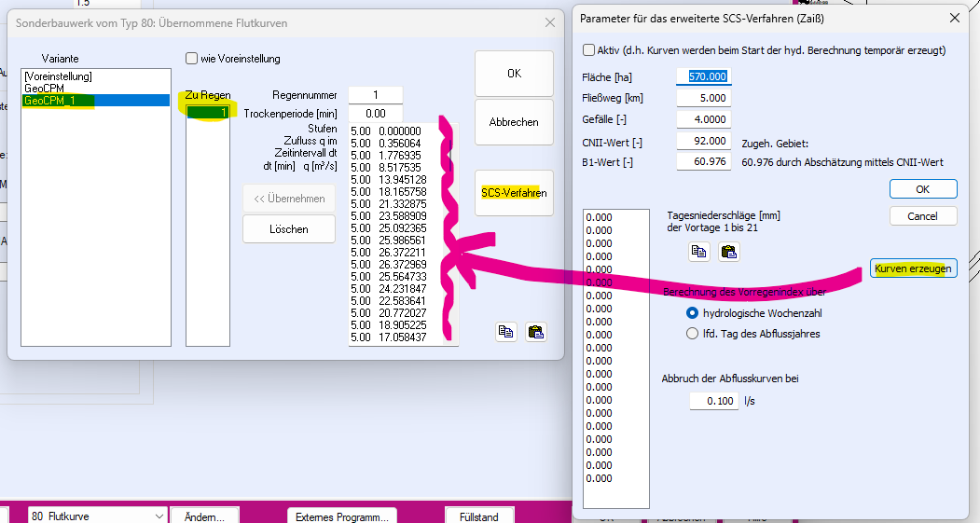Viewport: 980px width, 523px height.
Task: Click copy icon in Flutkurven dialog
Action: point(506,331)
